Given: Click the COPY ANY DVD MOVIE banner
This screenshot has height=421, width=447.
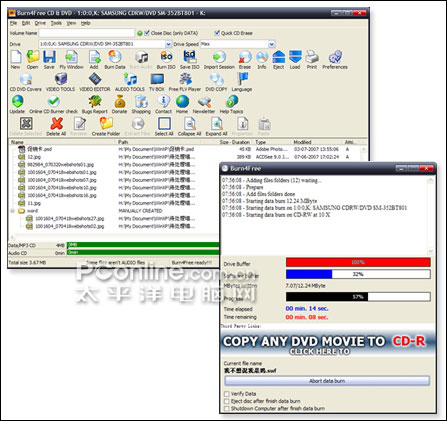Looking at the screenshot, I should pos(328,344).
